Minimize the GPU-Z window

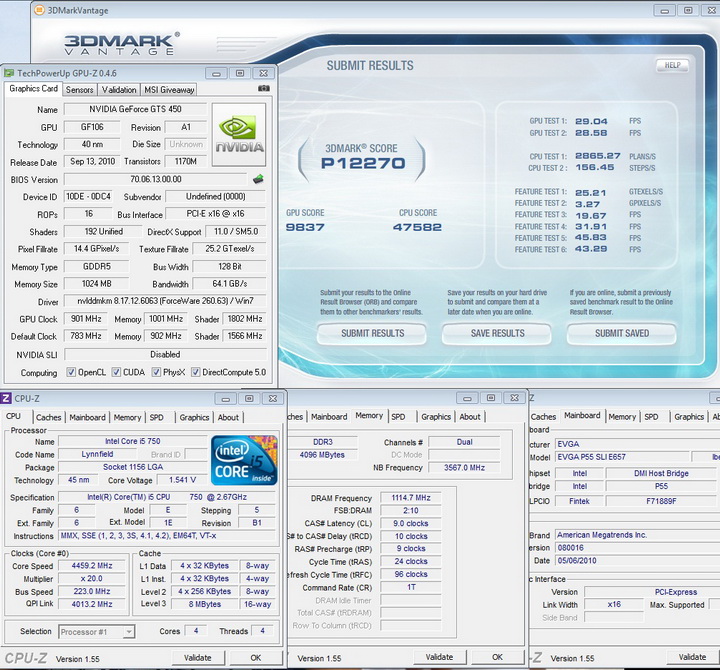216,73
